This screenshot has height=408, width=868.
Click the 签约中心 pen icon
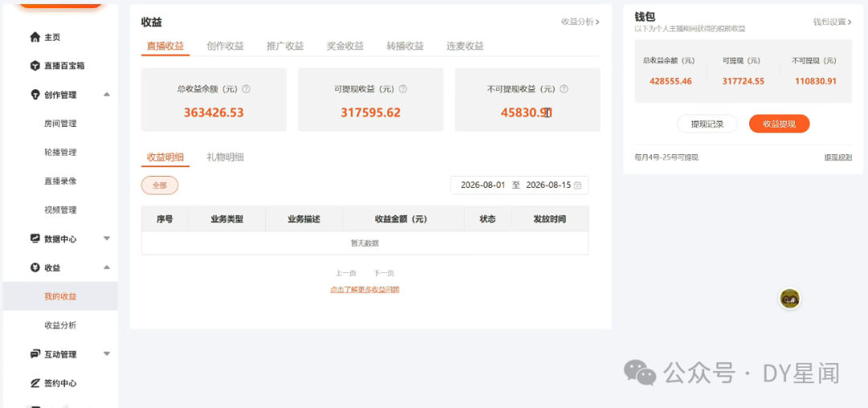tap(35, 382)
